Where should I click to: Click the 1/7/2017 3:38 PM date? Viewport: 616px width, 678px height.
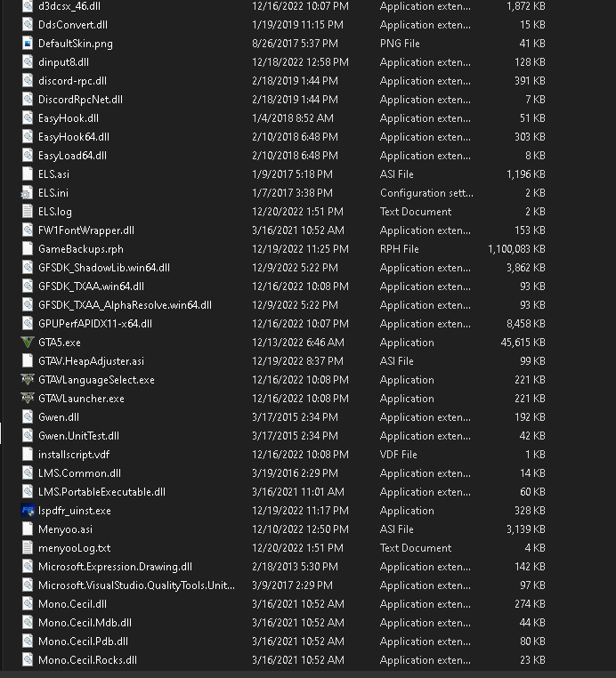pos(293,193)
